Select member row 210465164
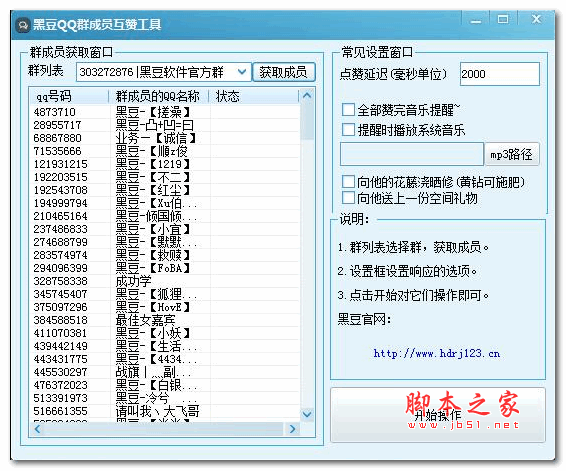Viewport: 566px width, 471px height. pos(165,216)
